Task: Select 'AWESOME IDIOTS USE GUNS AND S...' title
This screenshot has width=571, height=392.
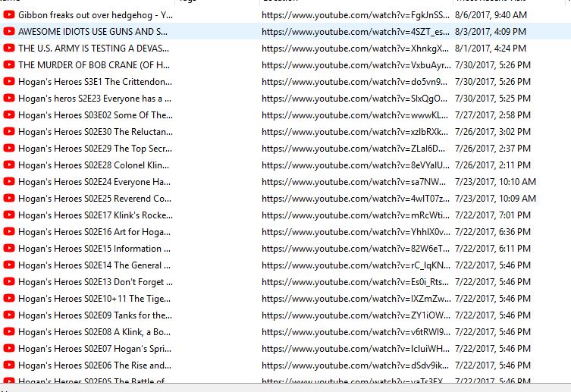Action: [x=93, y=32]
